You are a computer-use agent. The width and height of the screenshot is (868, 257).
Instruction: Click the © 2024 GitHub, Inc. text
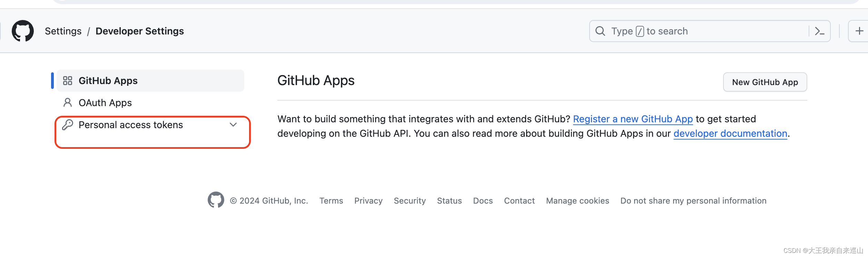(x=269, y=201)
